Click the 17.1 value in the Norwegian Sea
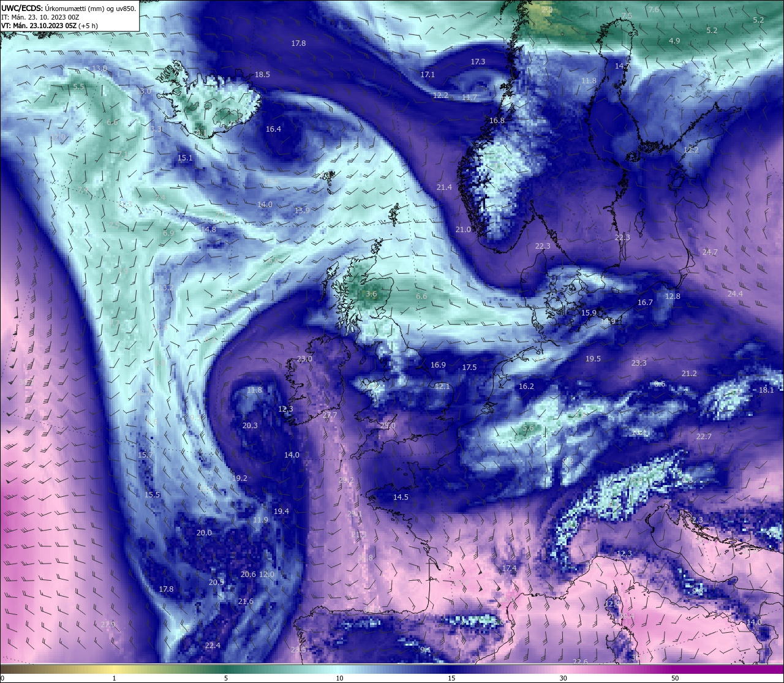Screen dimensions: 784x683 428,74
